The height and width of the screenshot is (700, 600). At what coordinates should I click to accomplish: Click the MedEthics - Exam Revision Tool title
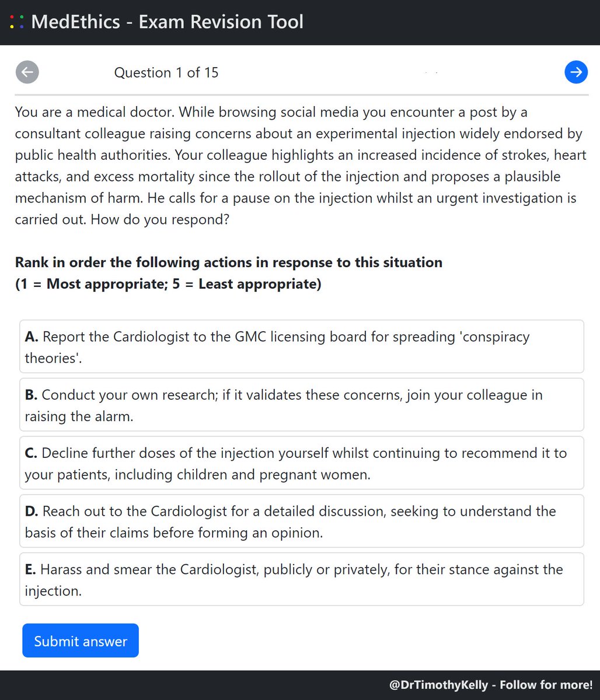[x=167, y=22]
